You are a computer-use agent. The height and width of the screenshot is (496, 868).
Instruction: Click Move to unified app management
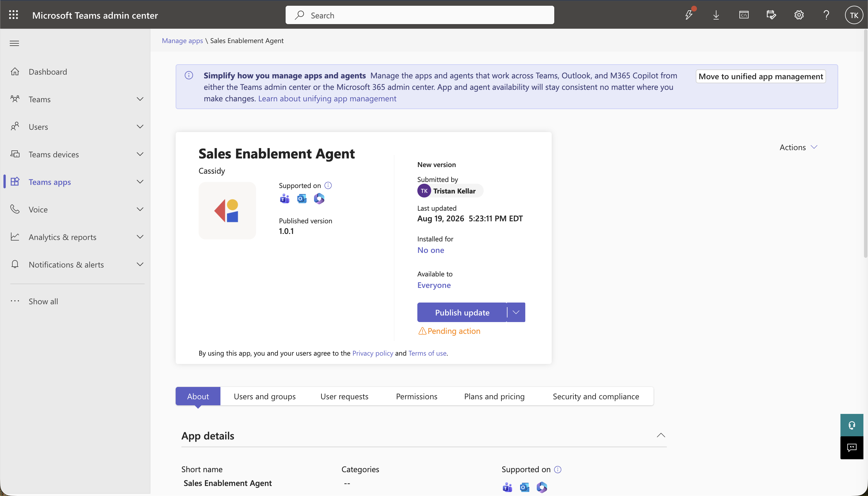(761, 76)
